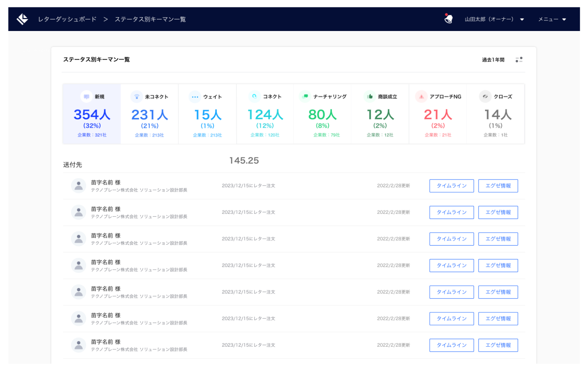Open the notification bell icon
The image size is (588, 372).
pyautogui.click(x=448, y=19)
